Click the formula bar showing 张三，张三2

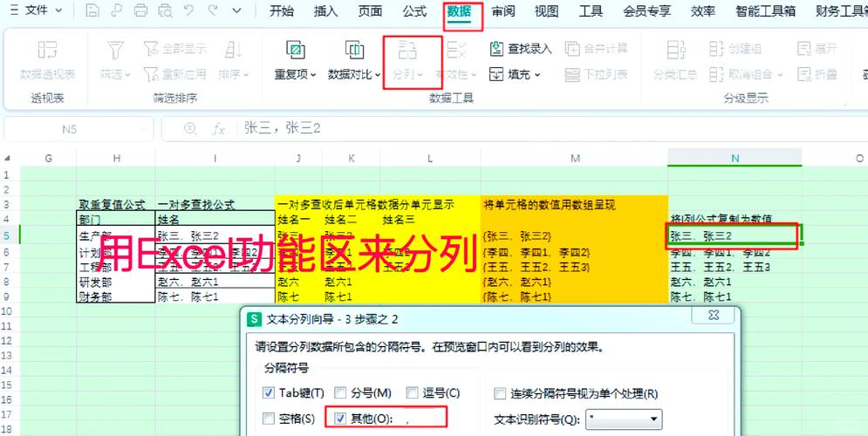pos(515,129)
